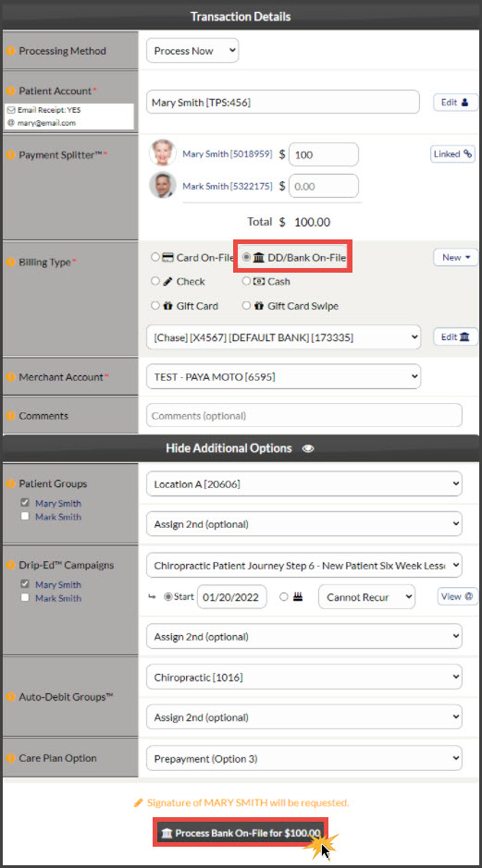
Task: Open the Processing Method dropdown
Action: click(x=192, y=51)
